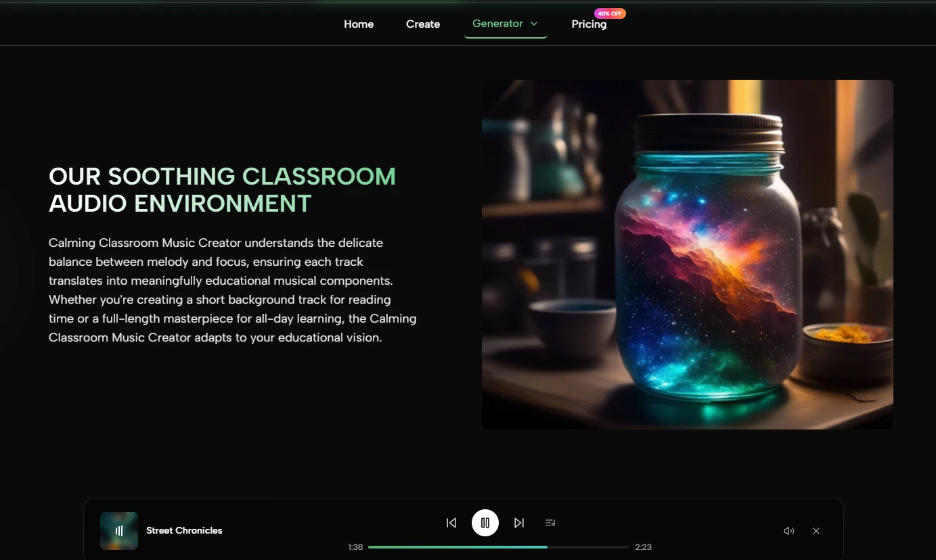The height and width of the screenshot is (560, 936).
Task: Click the galaxy jar image
Action: click(688, 254)
